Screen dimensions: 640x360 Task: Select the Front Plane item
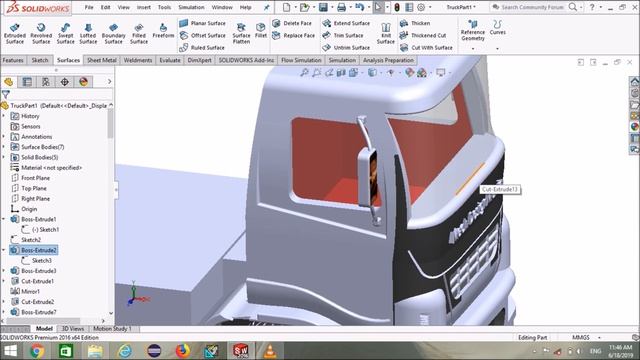pyautogui.click(x=30, y=178)
